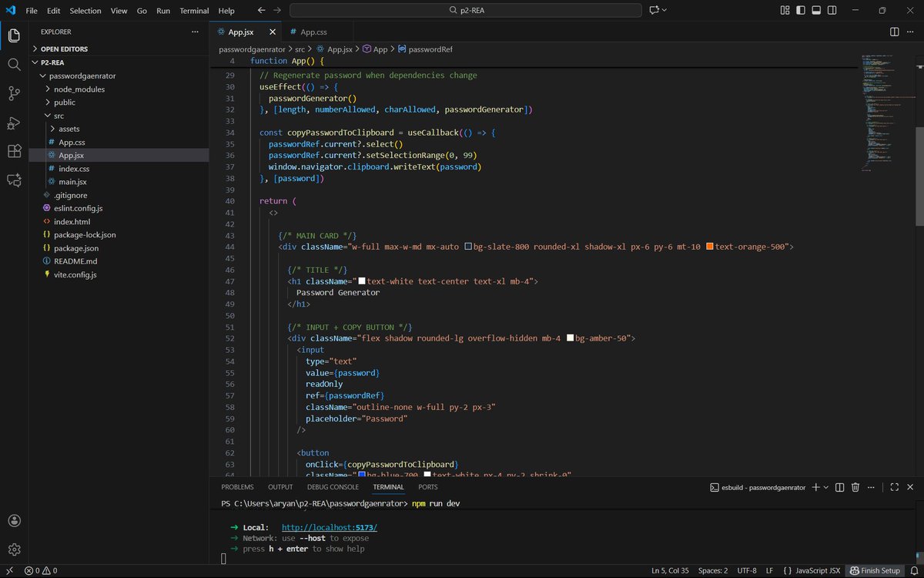
Task: Click the bg-amber-50 color swatch
Action: point(570,338)
